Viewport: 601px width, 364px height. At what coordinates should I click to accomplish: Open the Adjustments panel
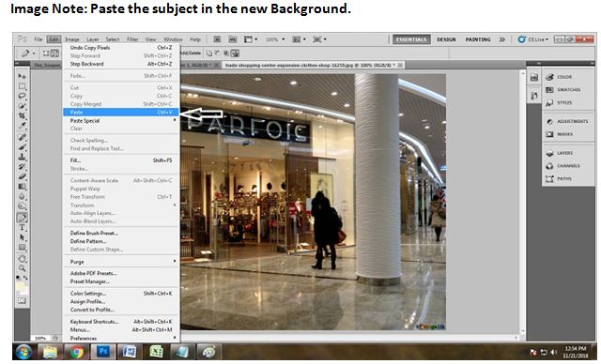(567, 121)
